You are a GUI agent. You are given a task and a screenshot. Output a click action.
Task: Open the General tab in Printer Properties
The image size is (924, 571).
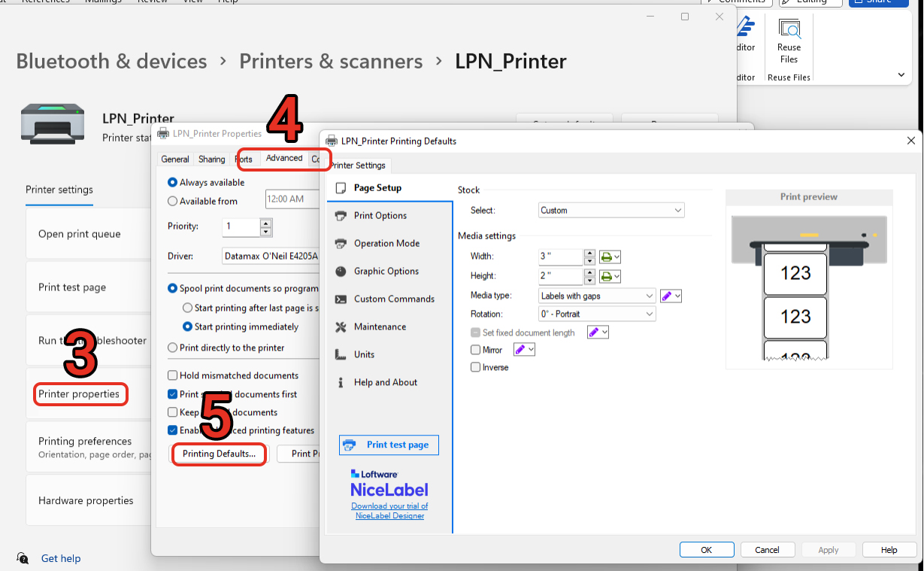click(x=175, y=159)
